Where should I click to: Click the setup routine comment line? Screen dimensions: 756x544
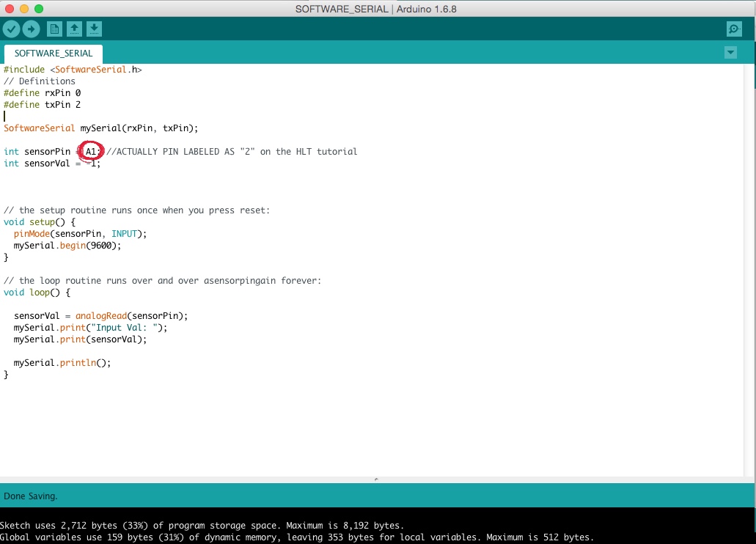click(137, 210)
